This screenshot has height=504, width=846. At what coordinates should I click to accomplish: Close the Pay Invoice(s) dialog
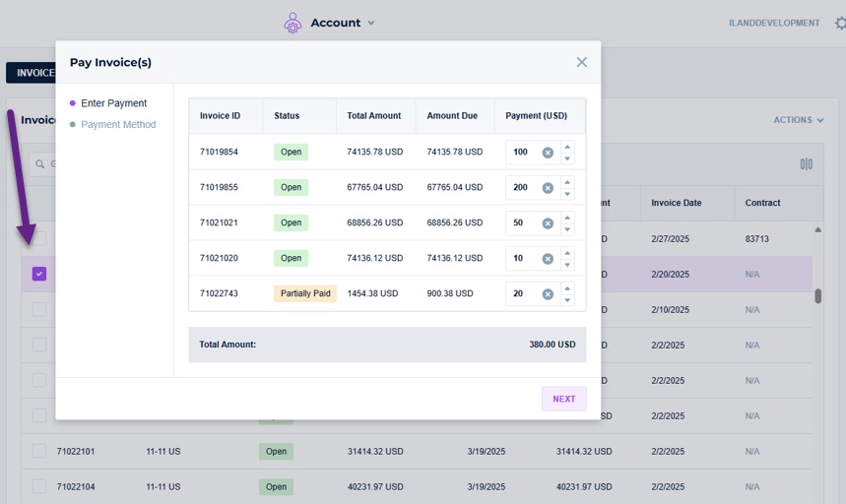pyautogui.click(x=582, y=62)
